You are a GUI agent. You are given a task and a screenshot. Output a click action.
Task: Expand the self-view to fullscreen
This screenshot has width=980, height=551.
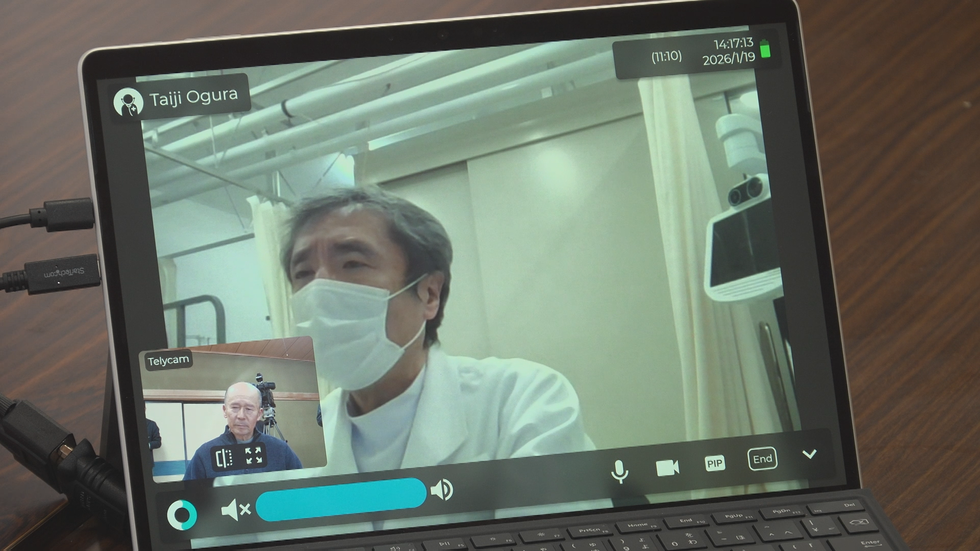(x=253, y=456)
